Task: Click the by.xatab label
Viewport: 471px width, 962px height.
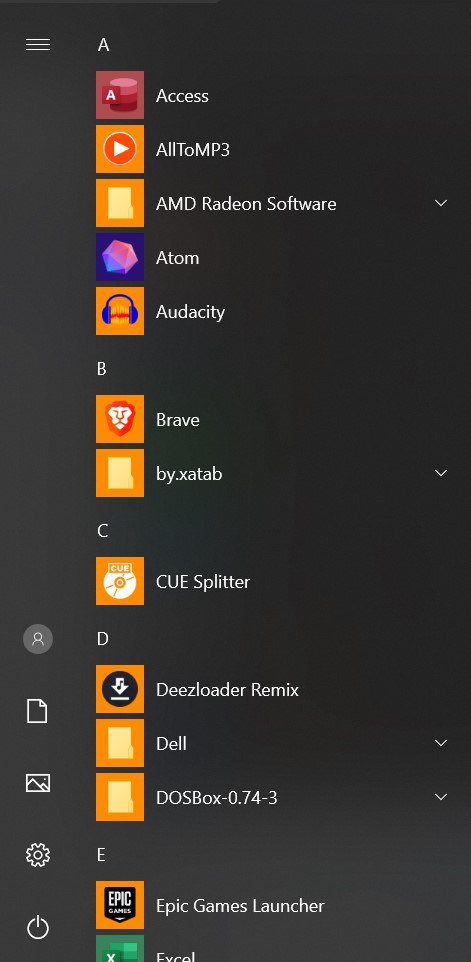Action: point(189,474)
